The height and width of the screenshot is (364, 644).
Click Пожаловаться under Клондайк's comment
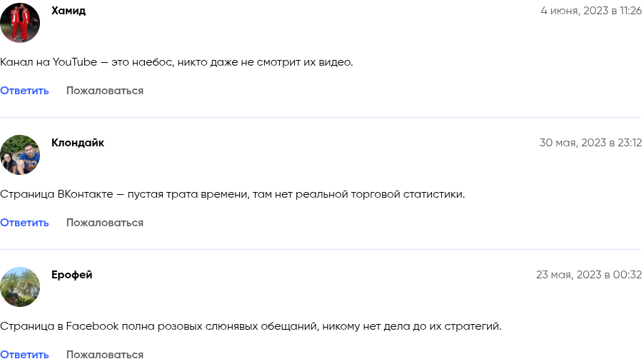(x=105, y=223)
